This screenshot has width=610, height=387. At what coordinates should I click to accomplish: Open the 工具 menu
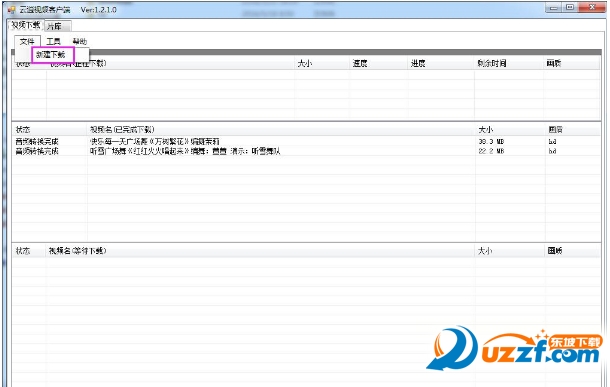(x=53, y=41)
